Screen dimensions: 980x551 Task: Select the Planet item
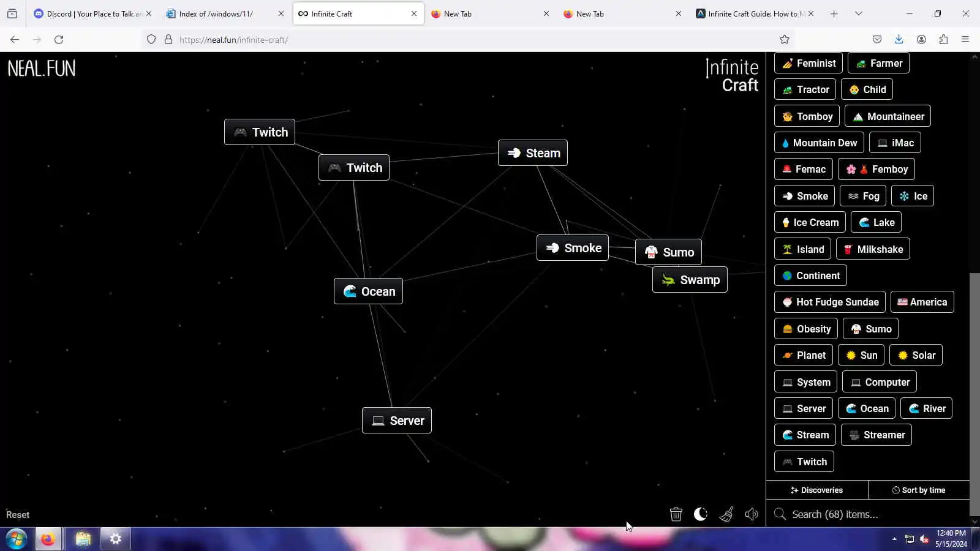(x=804, y=355)
